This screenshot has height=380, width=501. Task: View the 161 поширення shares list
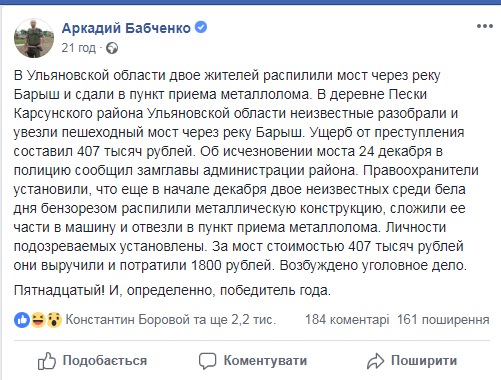443,320
